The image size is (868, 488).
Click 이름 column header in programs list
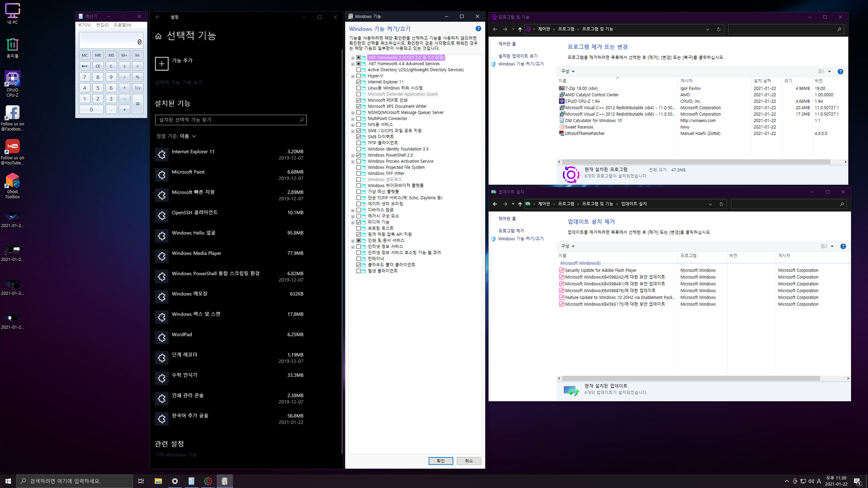[x=618, y=81]
